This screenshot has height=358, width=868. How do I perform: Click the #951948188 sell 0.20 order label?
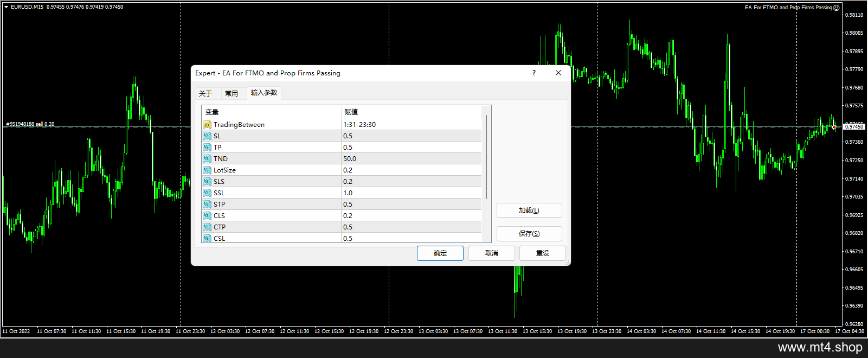[x=30, y=124]
